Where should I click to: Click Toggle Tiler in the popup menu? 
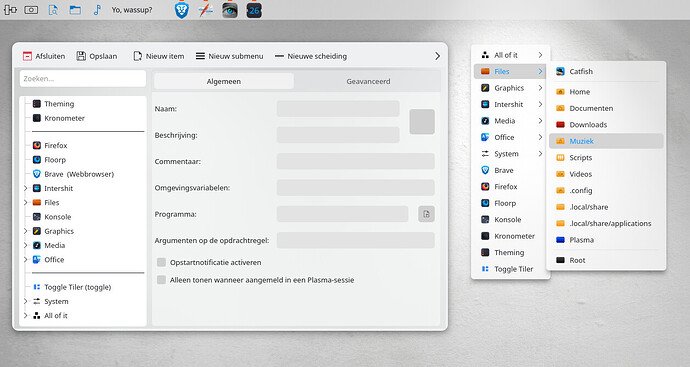(x=510, y=269)
